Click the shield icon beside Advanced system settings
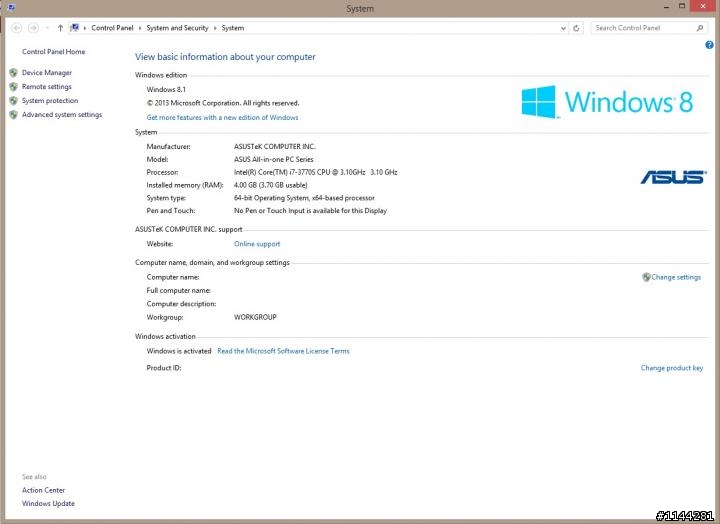Viewport: 720px width, 524px height. click(13, 115)
